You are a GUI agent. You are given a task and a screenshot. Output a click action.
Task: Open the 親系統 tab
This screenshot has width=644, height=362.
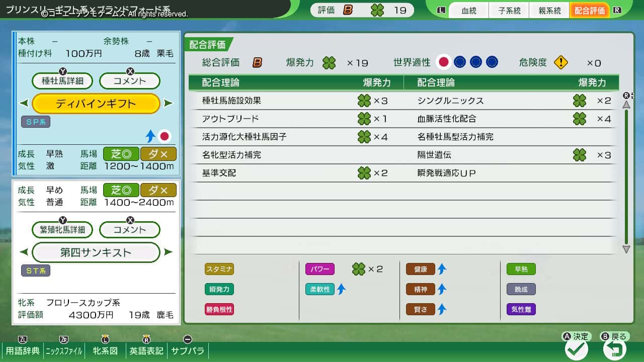pyautogui.click(x=549, y=11)
